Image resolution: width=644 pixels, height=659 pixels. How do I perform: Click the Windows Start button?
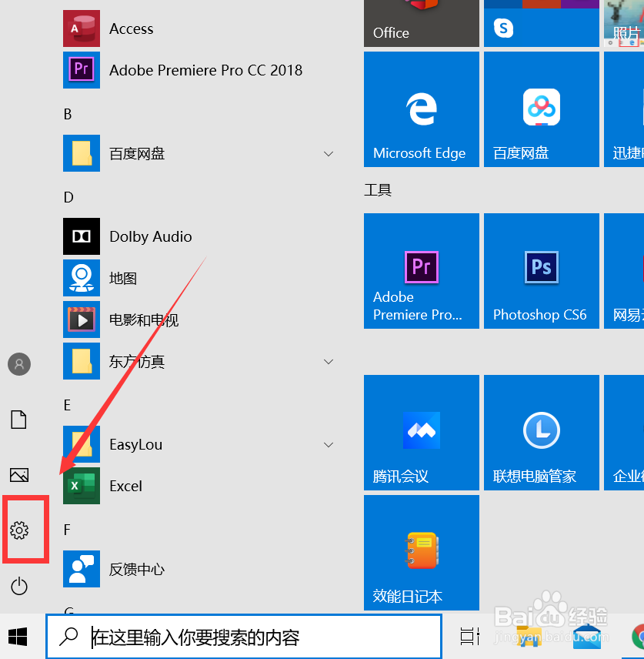[18, 637]
